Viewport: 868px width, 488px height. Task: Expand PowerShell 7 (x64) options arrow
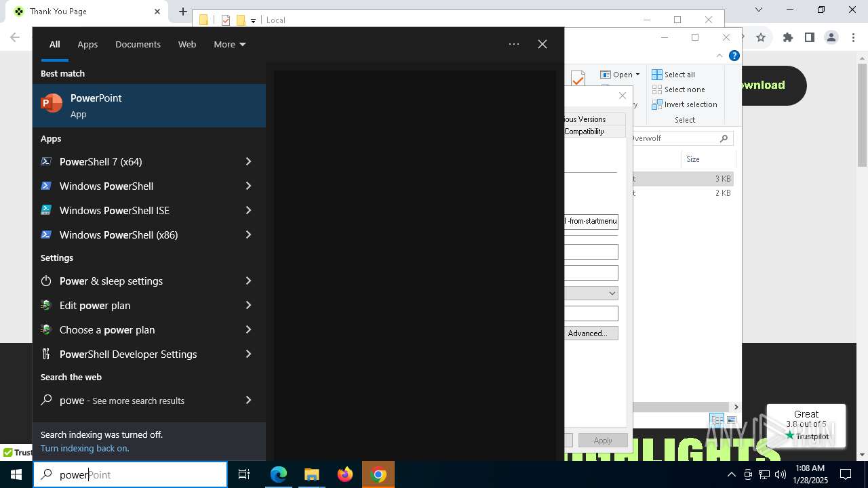click(x=248, y=161)
